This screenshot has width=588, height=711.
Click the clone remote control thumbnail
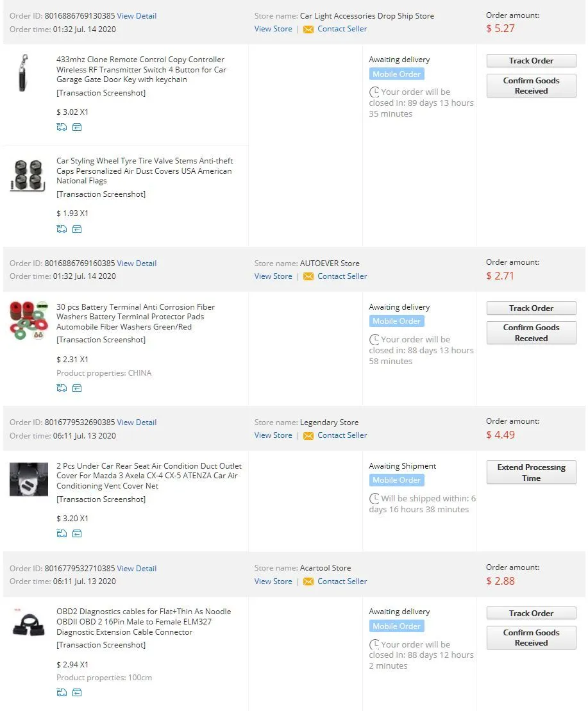tap(24, 72)
